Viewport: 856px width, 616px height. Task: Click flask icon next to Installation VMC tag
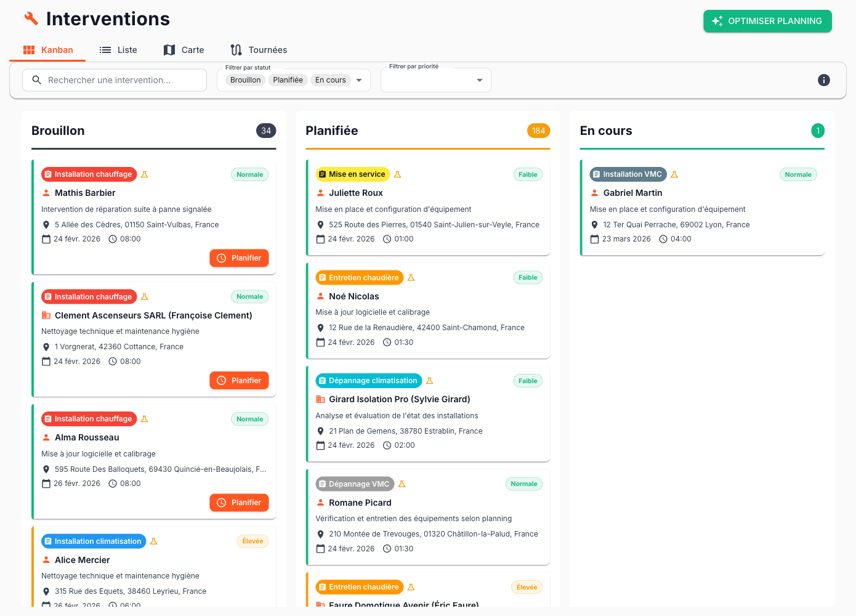click(x=674, y=174)
